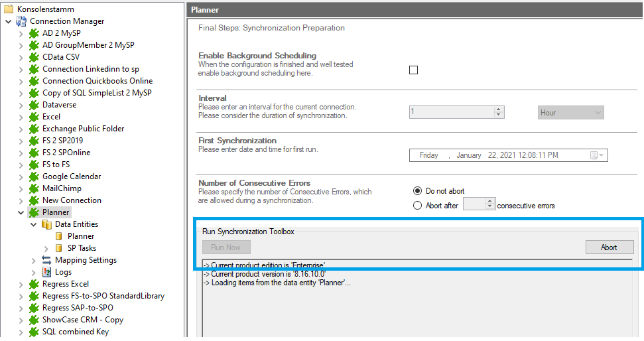Viewport: 644px width, 341px height.
Task: Select the Google Calendar connection
Action: click(72, 176)
